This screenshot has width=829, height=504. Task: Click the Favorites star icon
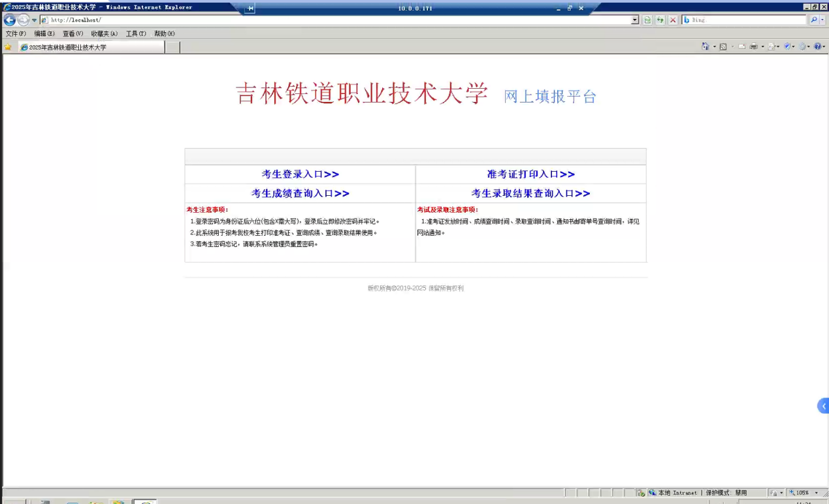pos(8,47)
